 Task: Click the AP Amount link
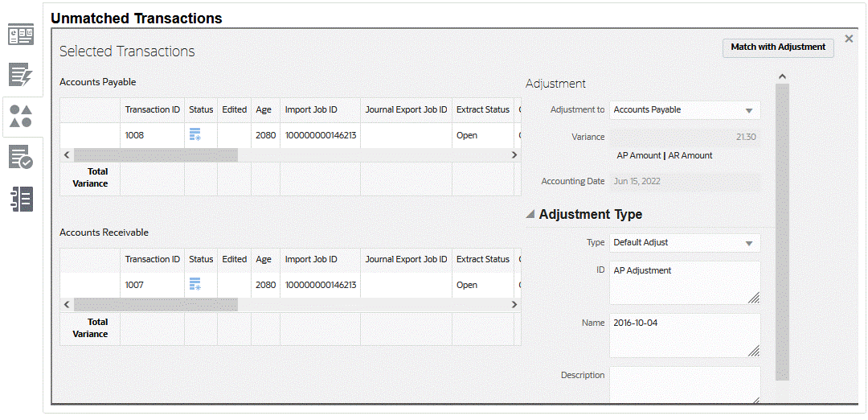(639, 155)
